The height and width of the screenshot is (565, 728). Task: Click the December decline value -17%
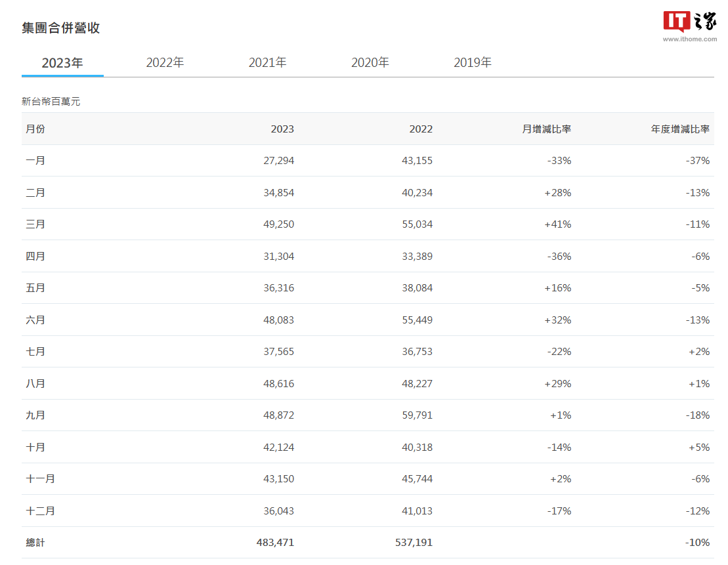(x=560, y=511)
